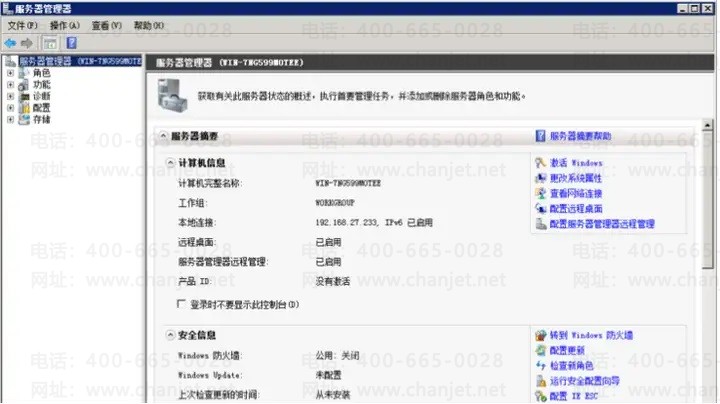
Task: Click the 运行安全配置向导 link
Action: click(x=585, y=381)
